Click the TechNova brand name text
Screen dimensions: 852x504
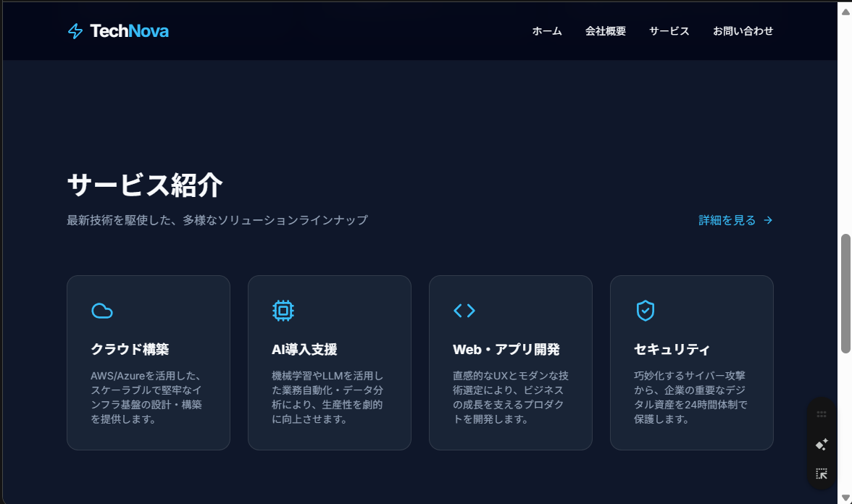coord(129,30)
